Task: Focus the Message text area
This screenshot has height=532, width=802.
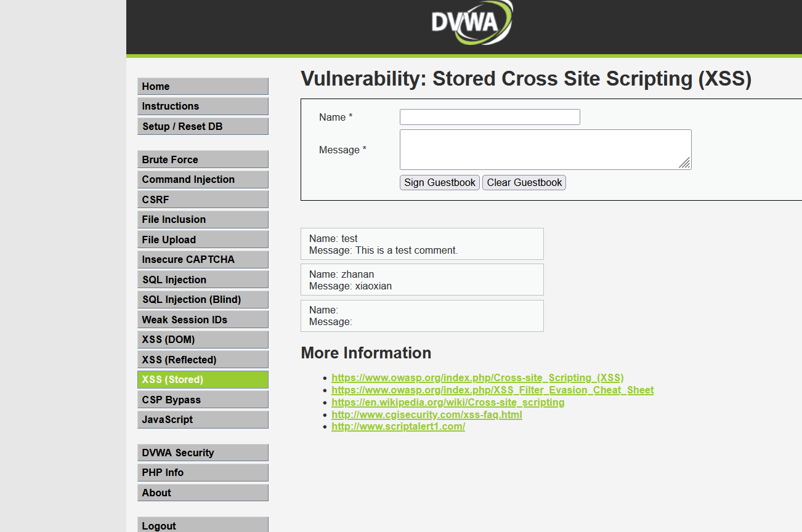Action: point(546,150)
